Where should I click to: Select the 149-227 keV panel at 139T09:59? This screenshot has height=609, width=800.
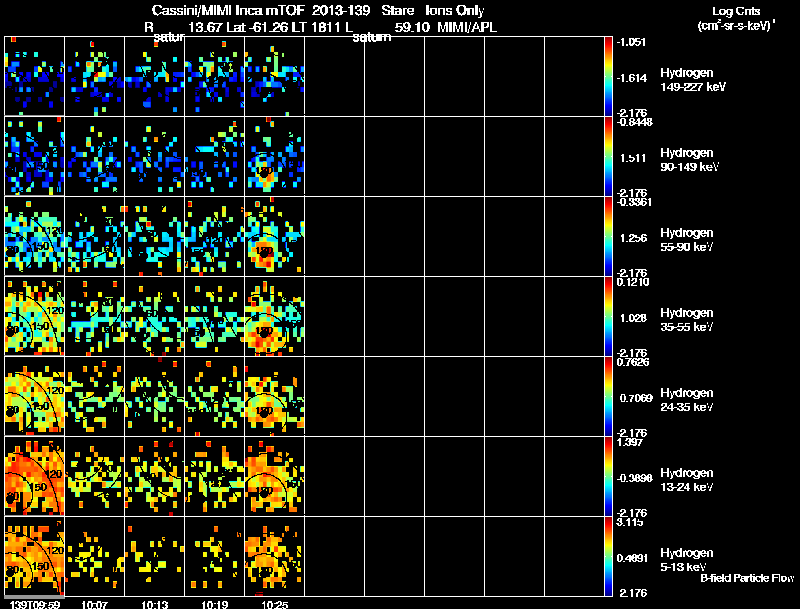(35, 76)
